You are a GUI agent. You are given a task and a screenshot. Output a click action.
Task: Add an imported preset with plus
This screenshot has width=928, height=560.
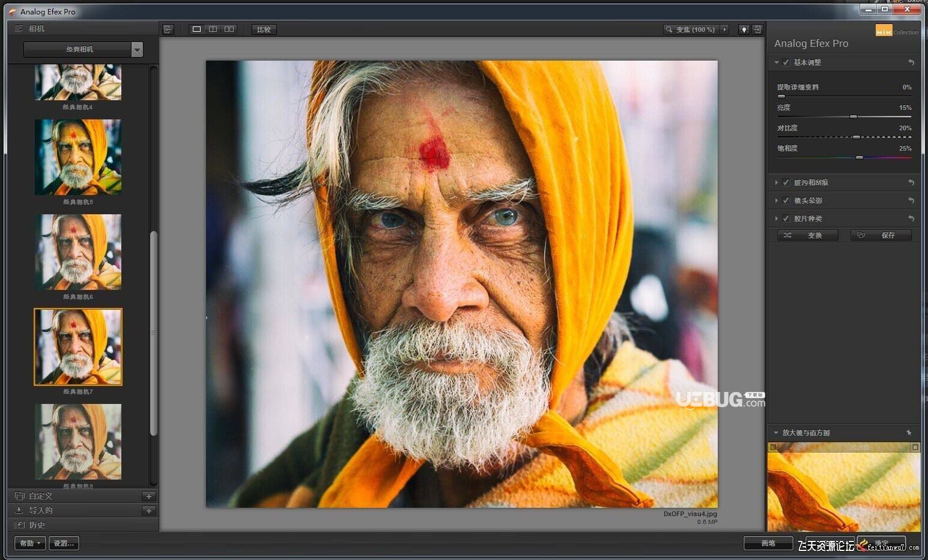pyautogui.click(x=148, y=510)
